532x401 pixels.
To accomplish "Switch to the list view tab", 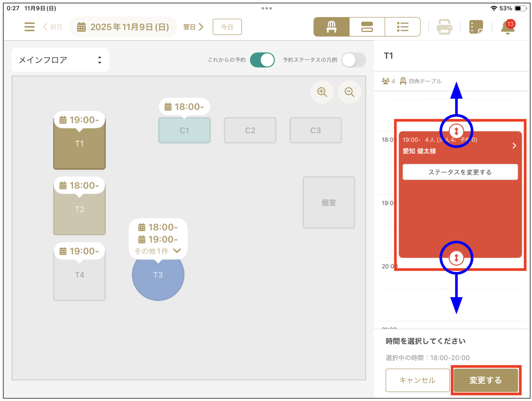I will tap(402, 27).
